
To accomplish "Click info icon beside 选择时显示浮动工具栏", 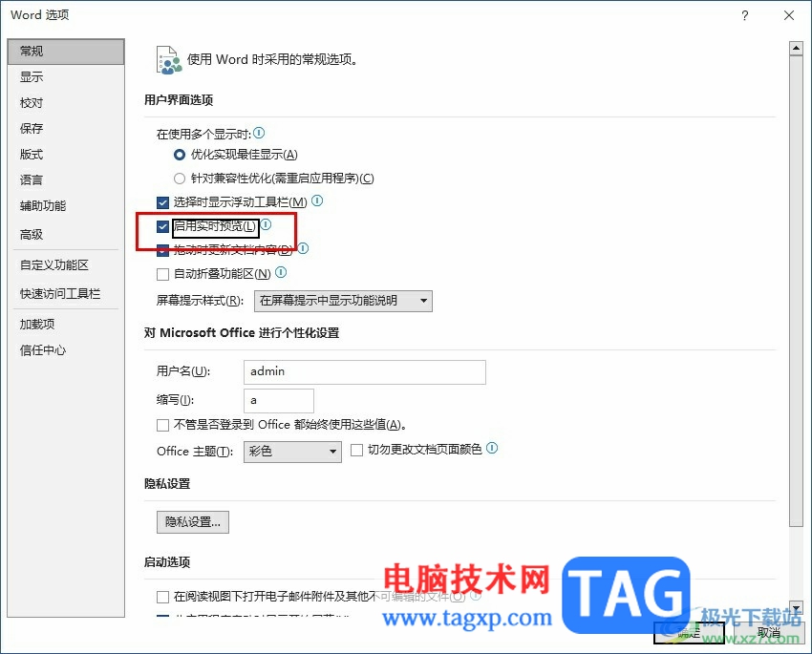I will tap(317, 200).
